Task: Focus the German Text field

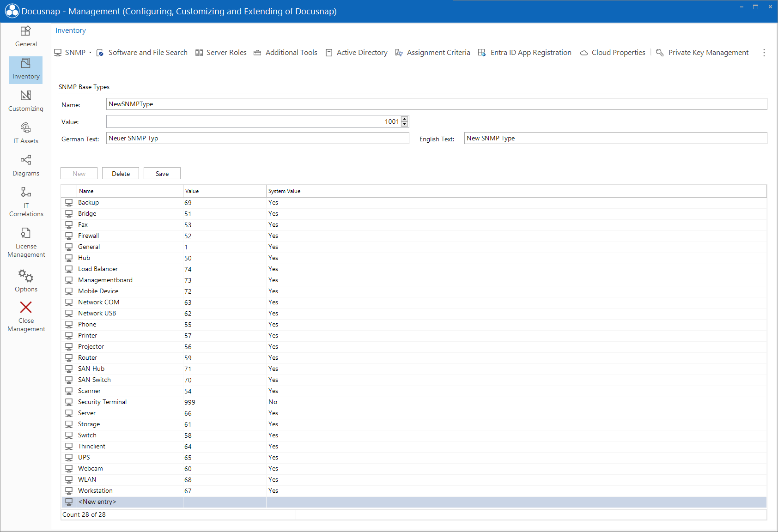Action: click(258, 138)
